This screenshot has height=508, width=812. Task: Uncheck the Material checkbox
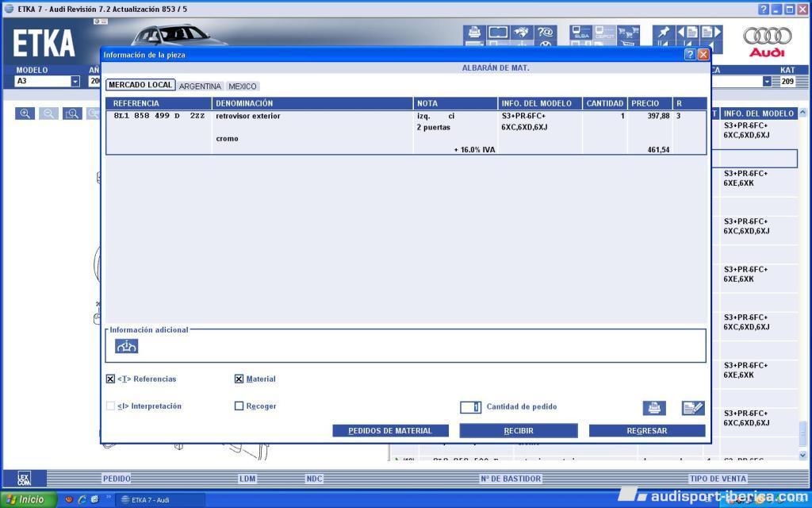click(x=239, y=379)
